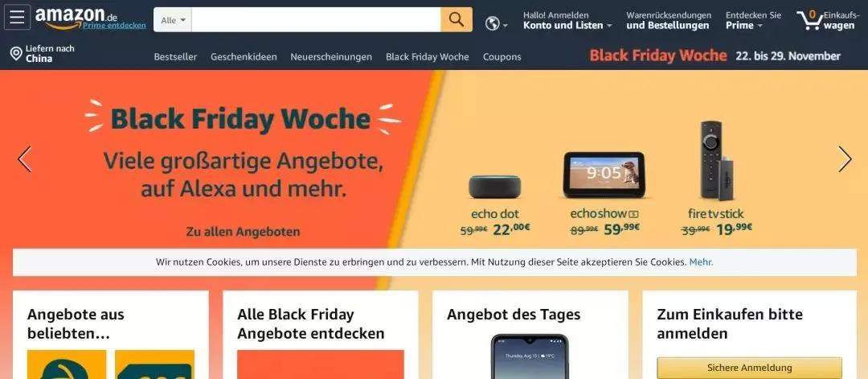Click the orange search magnifier button
Viewport: 868px width, 379px height.
coord(457,20)
